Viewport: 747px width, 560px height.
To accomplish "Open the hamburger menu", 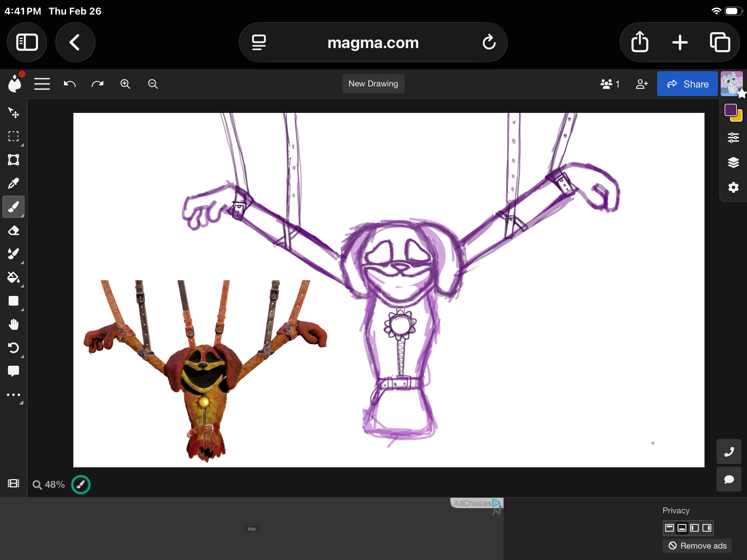I will (x=41, y=83).
